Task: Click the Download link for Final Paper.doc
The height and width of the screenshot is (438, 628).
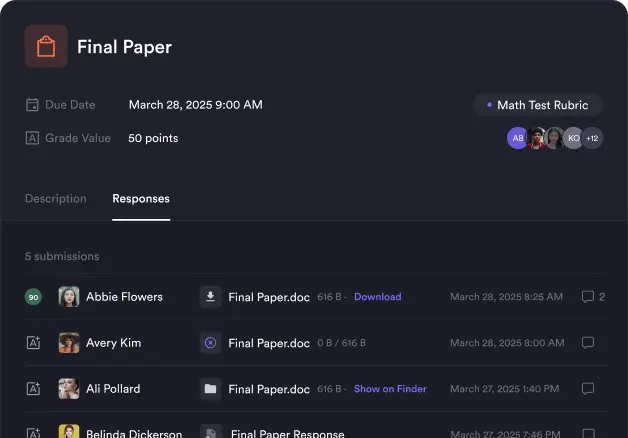Action: coord(377,297)
